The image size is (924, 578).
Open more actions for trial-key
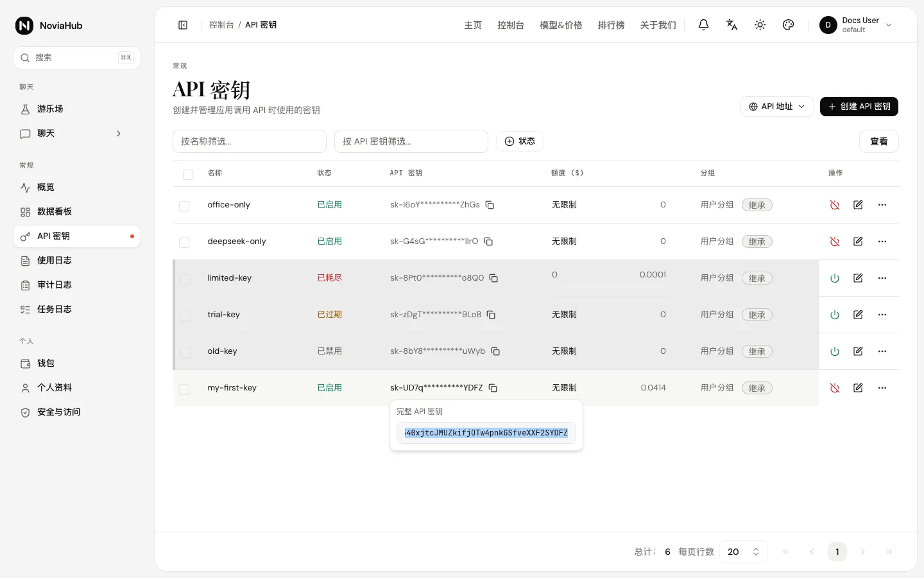point(882,315)
